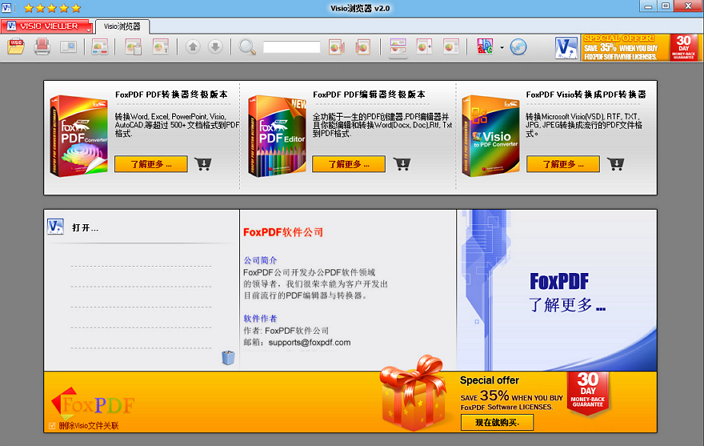Click the FoxPDF Visio转换成PDF转换器 product title
Screen dimensions: 704x446
pos(586,94)
